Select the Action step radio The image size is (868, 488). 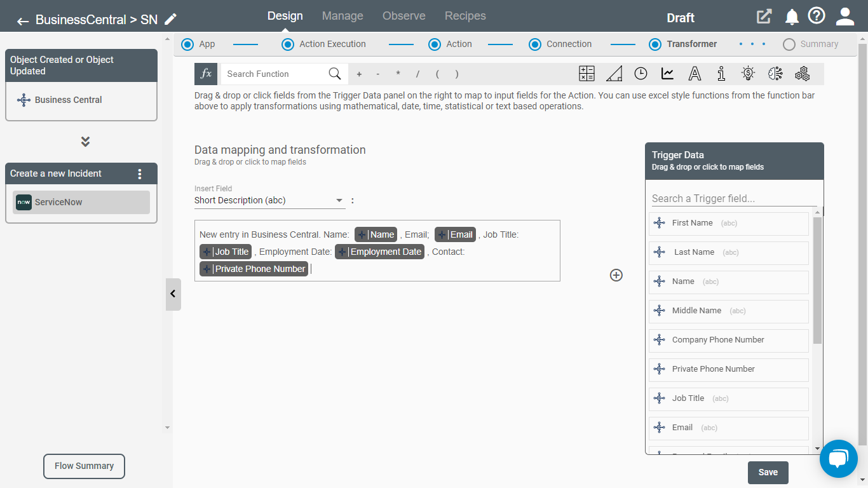click(434, 44)
